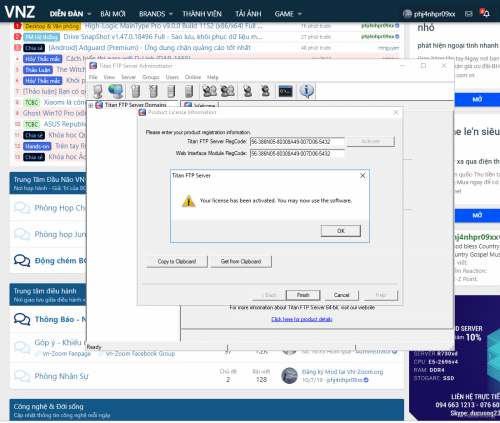Click the blue info icon in toolbar

(306, 91)
